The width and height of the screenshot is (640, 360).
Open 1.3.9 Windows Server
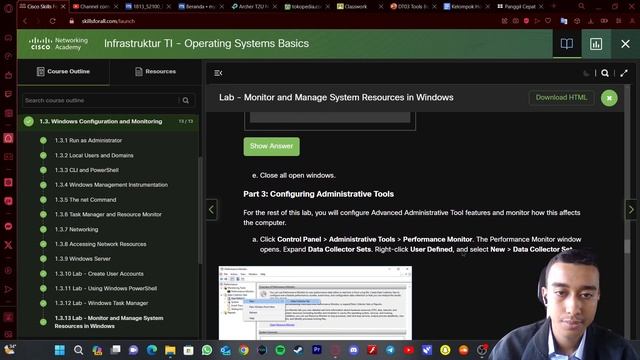tap(83, 259)
